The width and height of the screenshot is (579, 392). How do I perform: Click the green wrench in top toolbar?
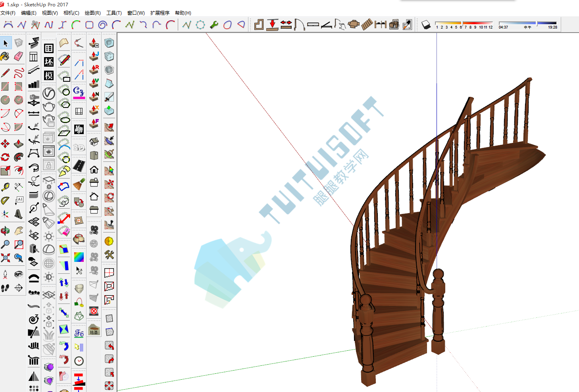(x=214, y=25)
